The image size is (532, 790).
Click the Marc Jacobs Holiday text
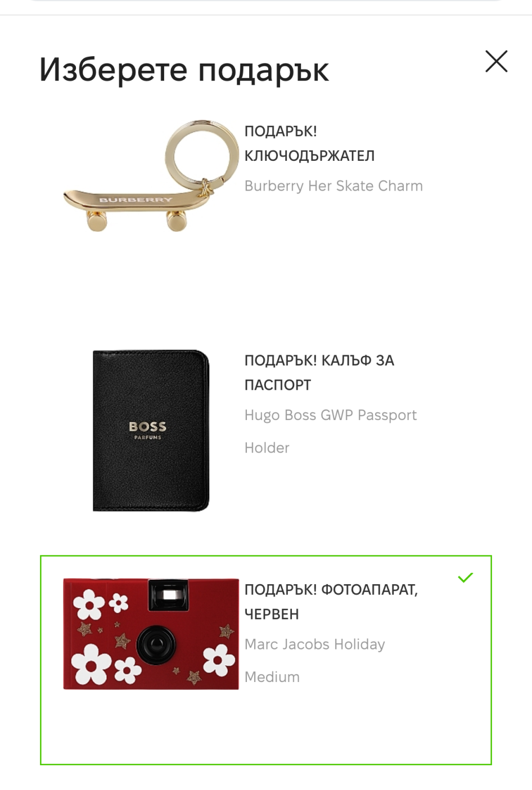(315, 644)
